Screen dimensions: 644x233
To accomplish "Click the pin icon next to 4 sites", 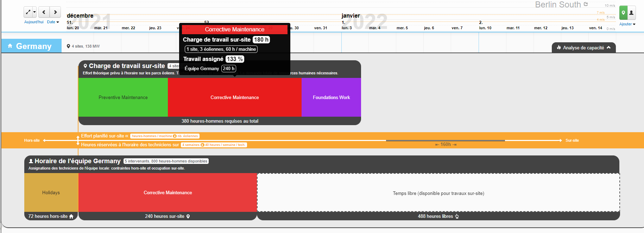I will pos(68,46).
